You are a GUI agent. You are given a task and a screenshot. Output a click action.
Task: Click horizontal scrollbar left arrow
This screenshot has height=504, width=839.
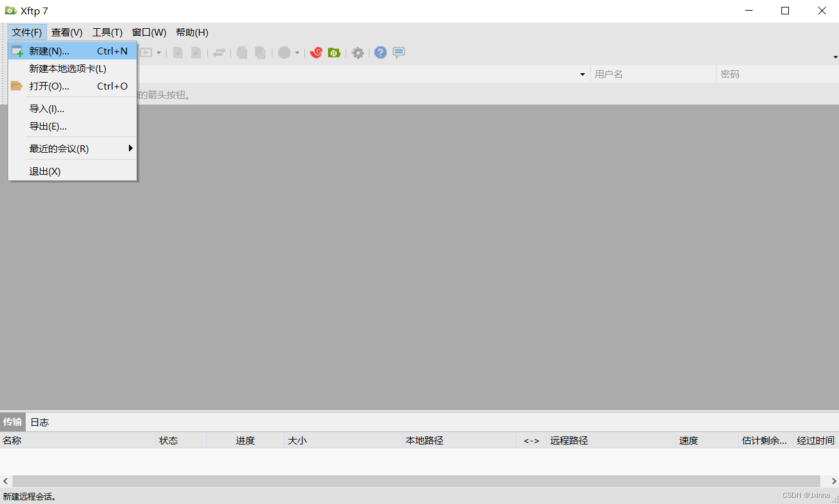(x=6, y=481)
